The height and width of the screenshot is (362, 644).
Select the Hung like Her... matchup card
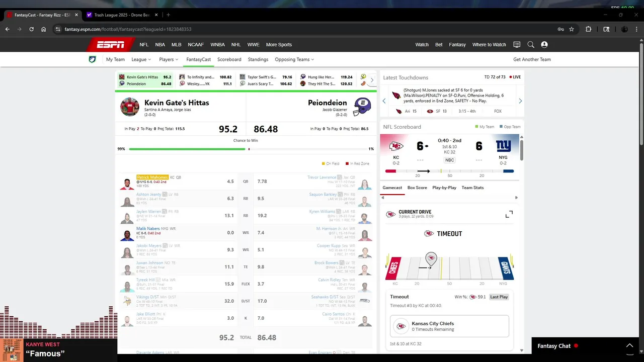(x=326, y=80)
